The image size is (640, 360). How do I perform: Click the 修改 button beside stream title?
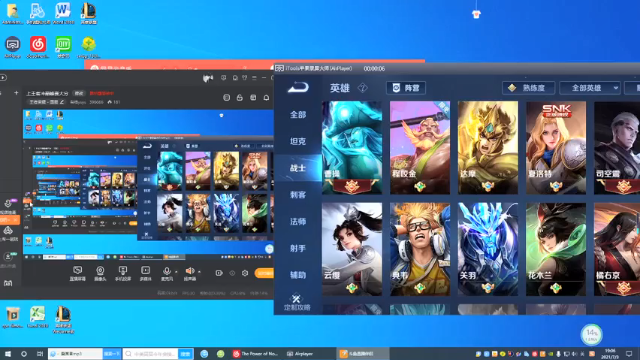pyautogui.click(x=79, y=93)
